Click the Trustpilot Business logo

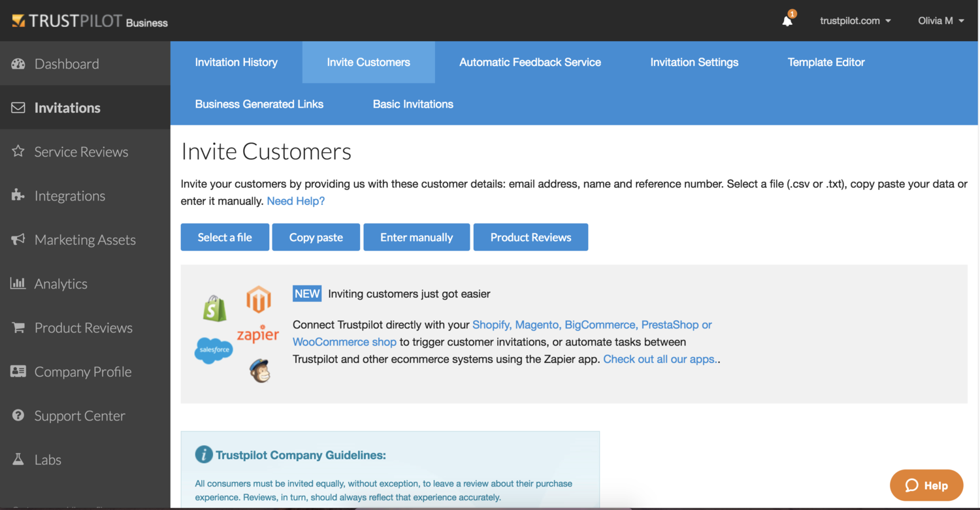[90, 21]
